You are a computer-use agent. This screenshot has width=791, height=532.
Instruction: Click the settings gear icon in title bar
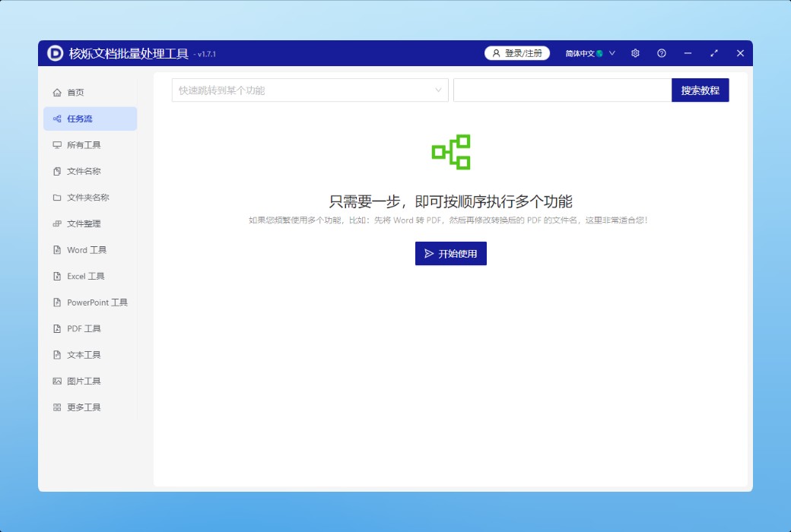[635, 53]
